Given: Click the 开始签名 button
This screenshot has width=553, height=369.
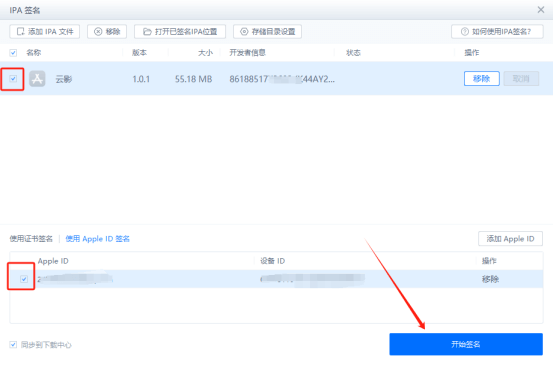Looking at the screenshot, I should (x=466, y=344).
